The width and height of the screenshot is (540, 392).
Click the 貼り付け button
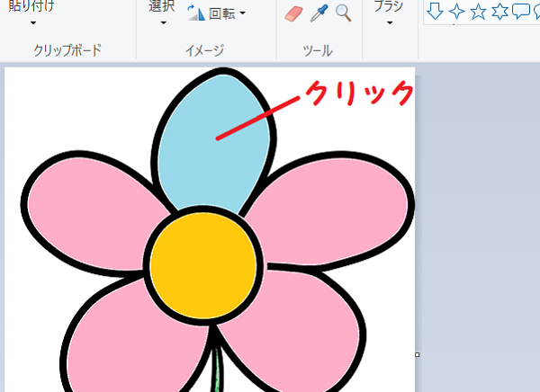(x=31, y=6)
